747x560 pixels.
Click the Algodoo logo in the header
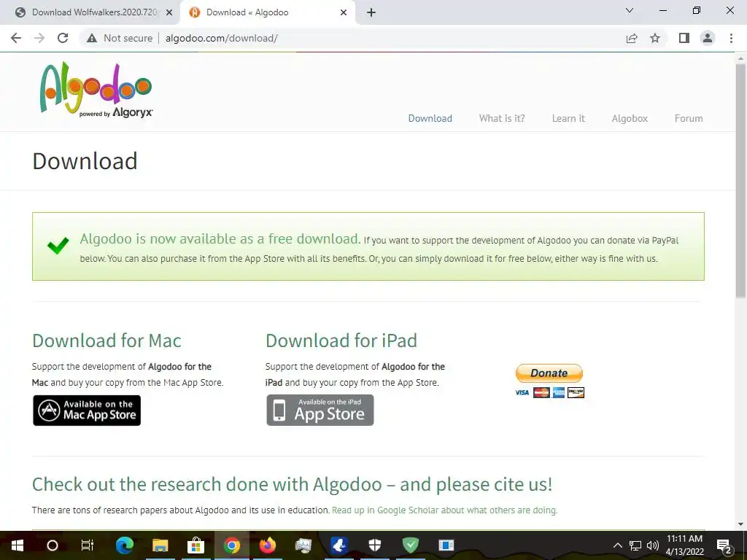[x=96, y=90]
